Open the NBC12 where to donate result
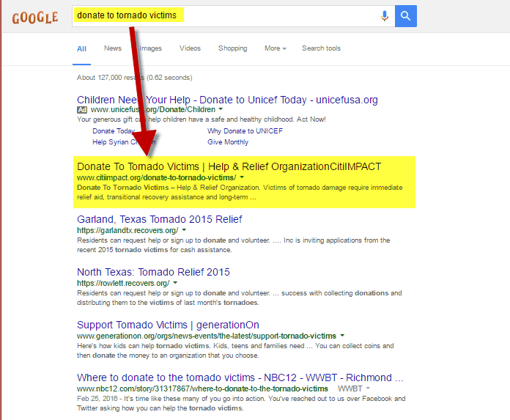The image size is (510, 420). (x=240, y=377)
